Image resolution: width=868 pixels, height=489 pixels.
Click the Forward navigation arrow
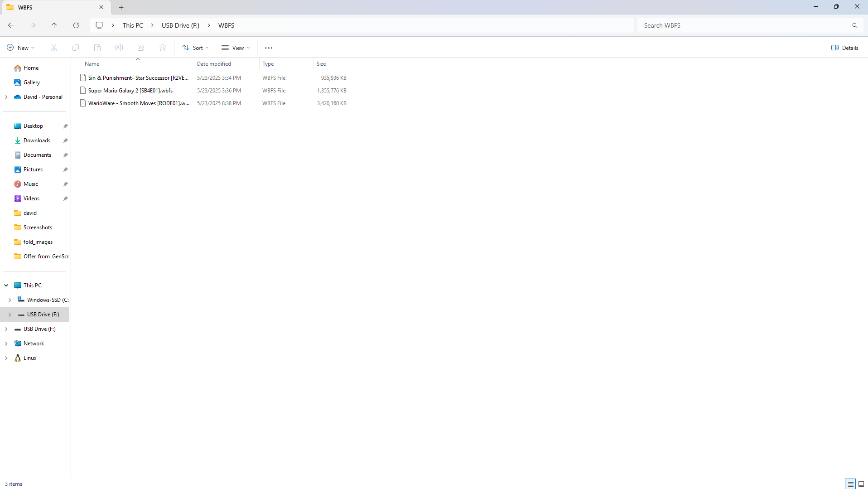[x=33, y=25]
